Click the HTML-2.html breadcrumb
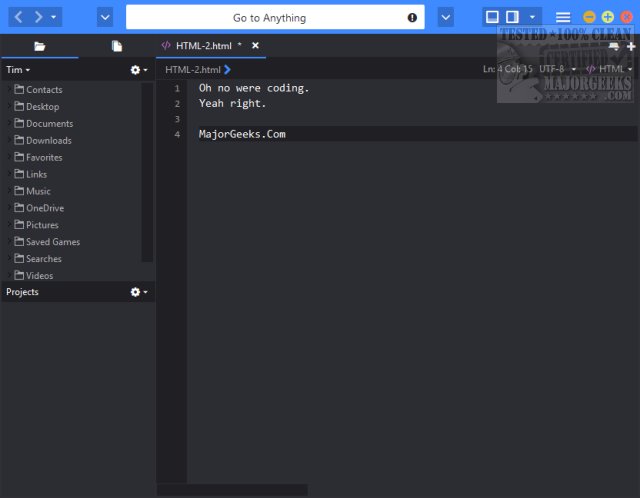 point(193,70)
